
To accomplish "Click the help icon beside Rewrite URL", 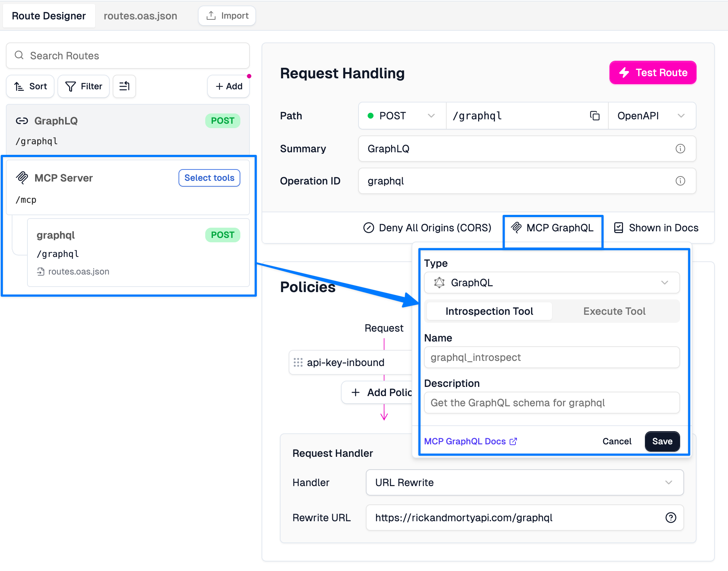I will pyautogui.click(x=671, y=518).
